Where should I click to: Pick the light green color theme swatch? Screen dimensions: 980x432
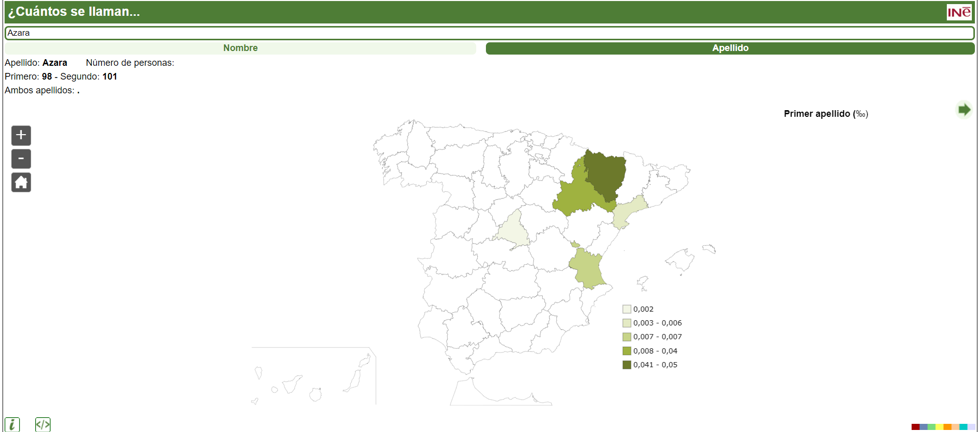tap(932, 427)
